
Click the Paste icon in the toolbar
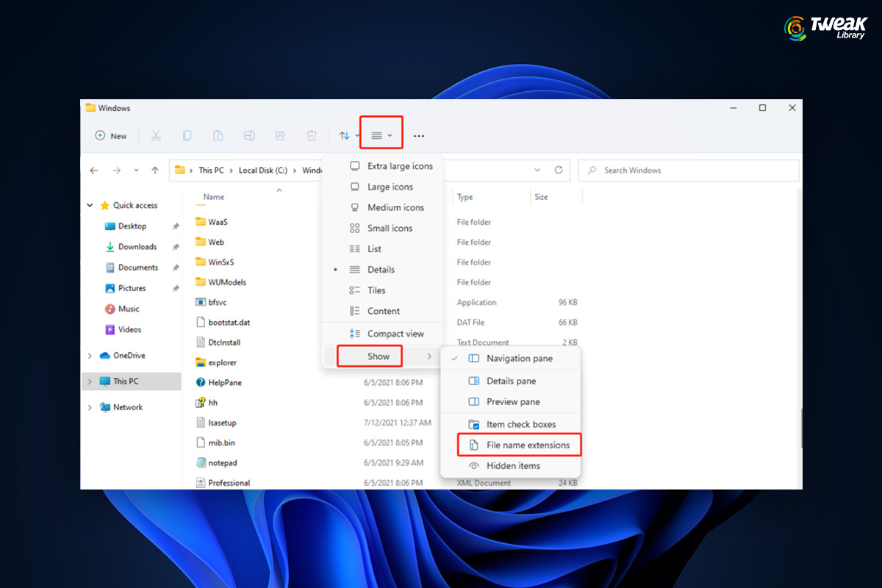(218, 135)
